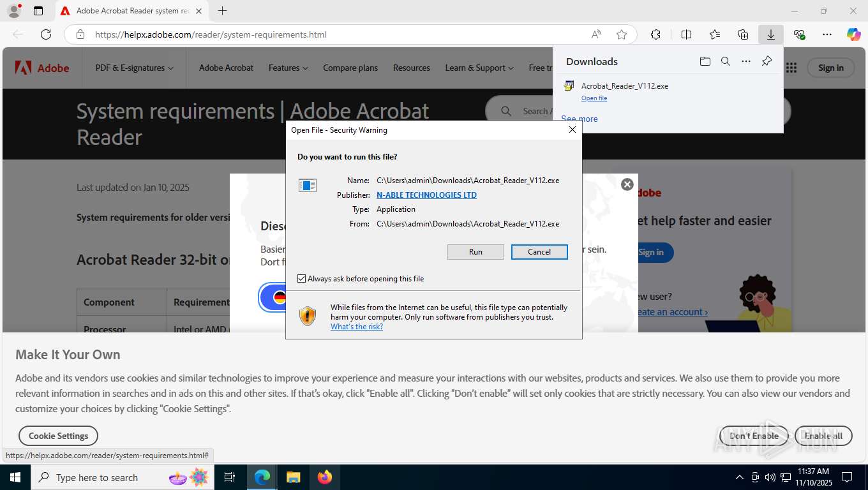The height and width of the screenshot is (490, 868).
Task: Open File Explorer from taskbar
Action: [x=293, y=477]
